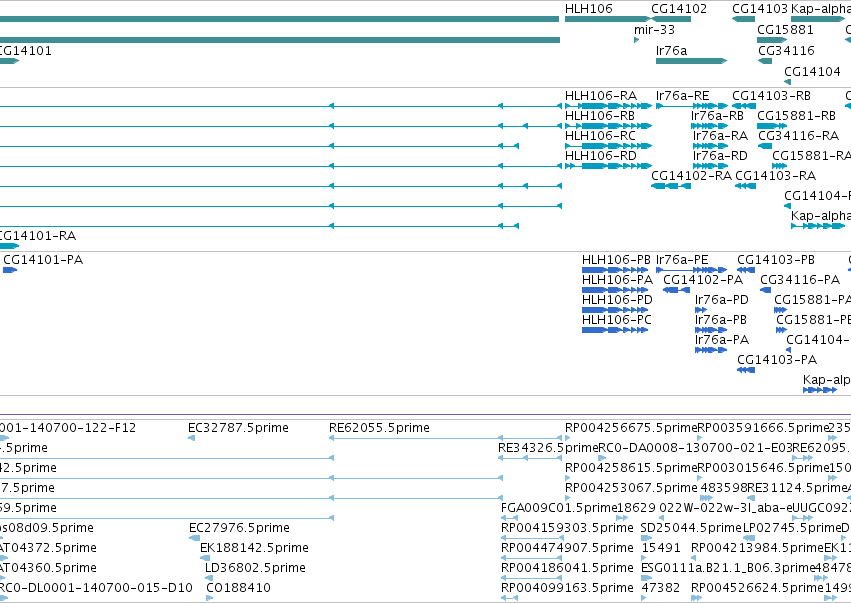This screenshot has height=603, width=851.
Task: Click the Ir76a-PD protein label
Action: (x=722, y=300)
